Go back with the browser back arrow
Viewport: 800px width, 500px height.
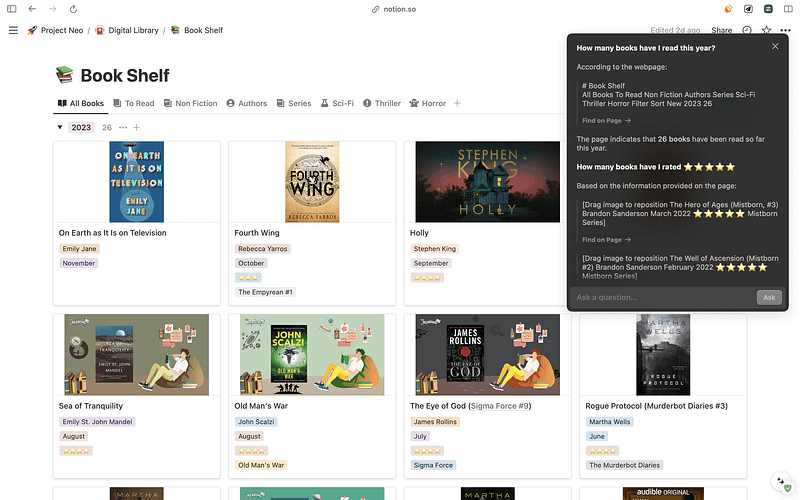32,9
